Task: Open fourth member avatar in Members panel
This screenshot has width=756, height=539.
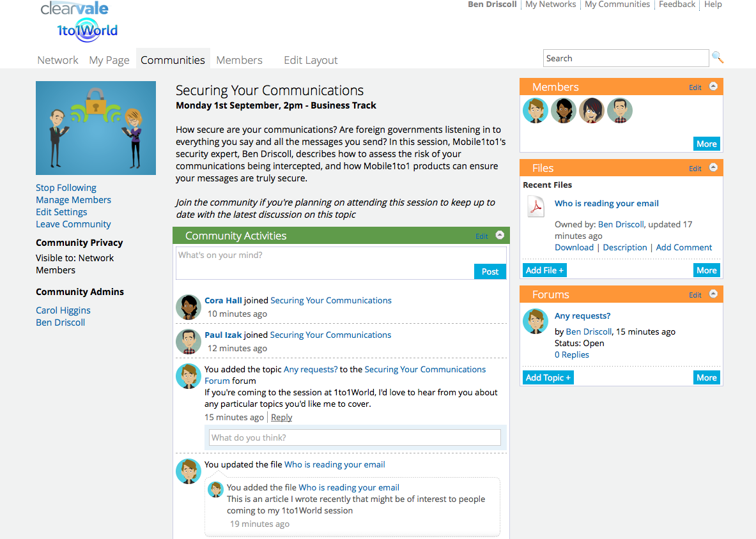Action: click(619, 110)
